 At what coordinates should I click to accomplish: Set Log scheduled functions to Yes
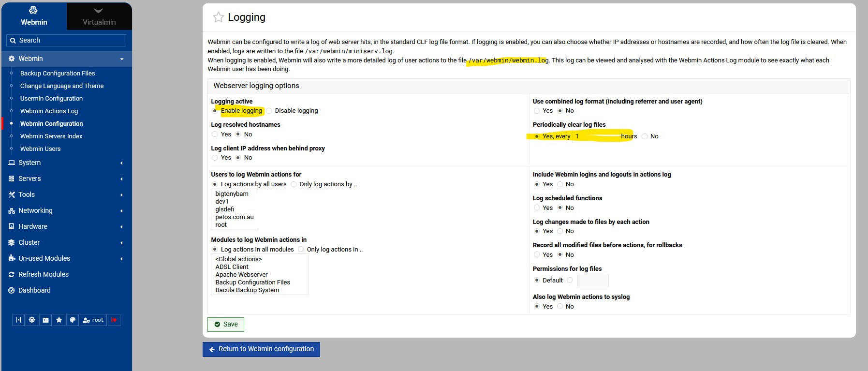537,208
